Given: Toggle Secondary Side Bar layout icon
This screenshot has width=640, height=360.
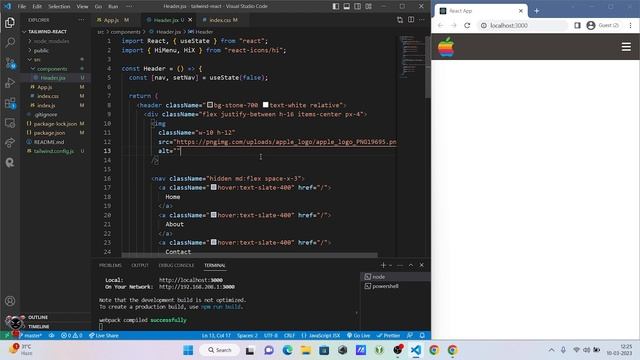Looking at the screenshot, I should (358, 6).
